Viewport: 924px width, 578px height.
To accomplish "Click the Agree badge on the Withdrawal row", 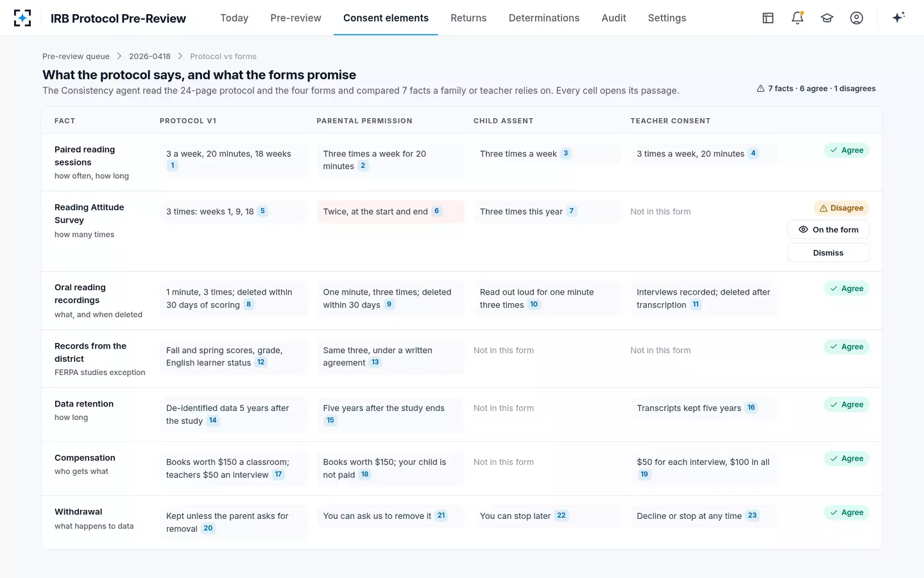I will tap(846, 512).
